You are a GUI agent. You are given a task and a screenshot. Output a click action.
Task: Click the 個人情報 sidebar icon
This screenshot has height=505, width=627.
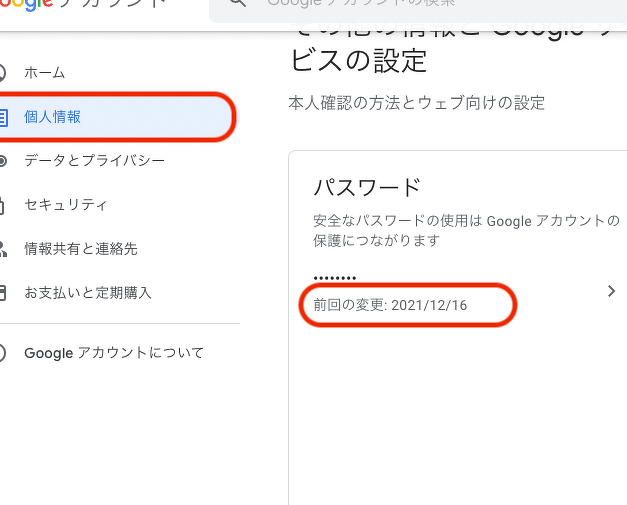3,117
